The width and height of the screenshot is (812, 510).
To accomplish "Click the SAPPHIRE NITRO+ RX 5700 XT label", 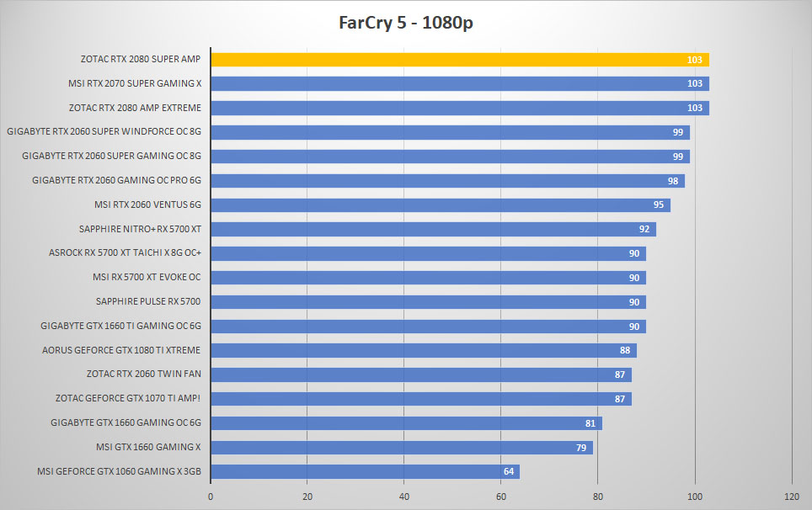I will 140,229.
